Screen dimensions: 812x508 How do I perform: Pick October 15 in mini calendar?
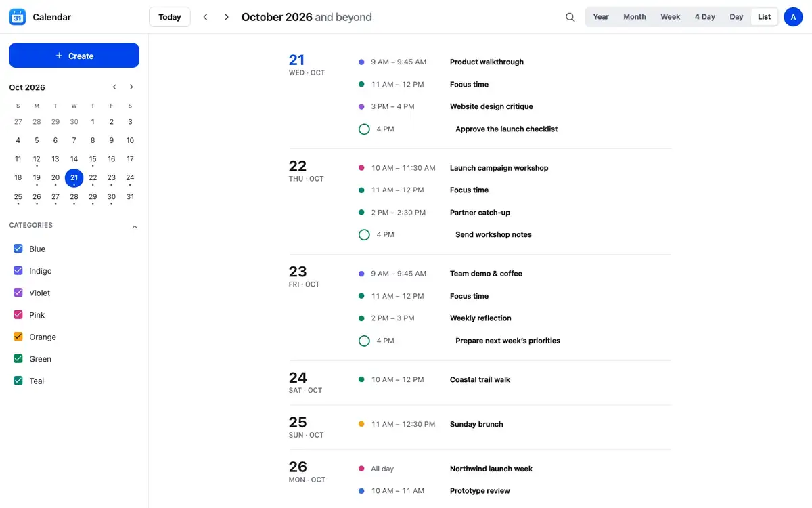93,159
